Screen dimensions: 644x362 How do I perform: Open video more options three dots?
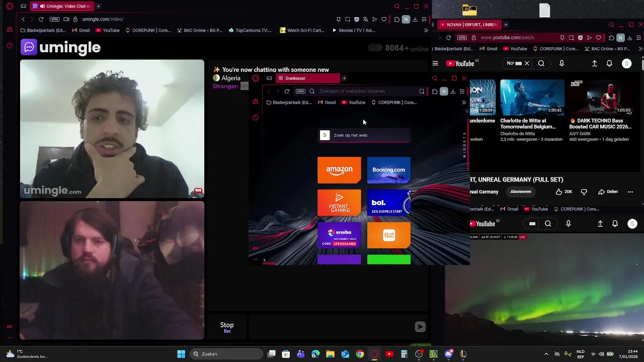630,192
